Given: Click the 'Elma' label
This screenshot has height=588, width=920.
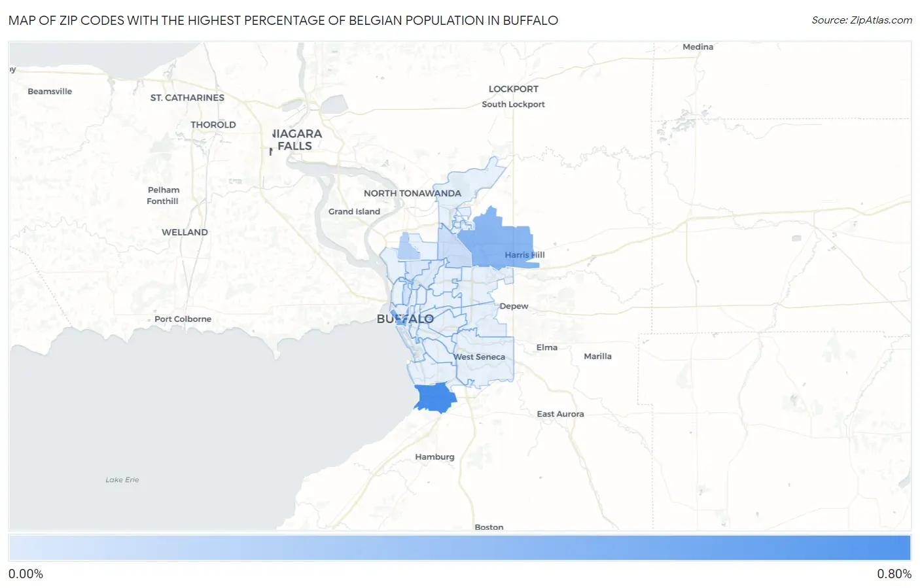Looking at the screenshot, I should [x=547, y=347].
